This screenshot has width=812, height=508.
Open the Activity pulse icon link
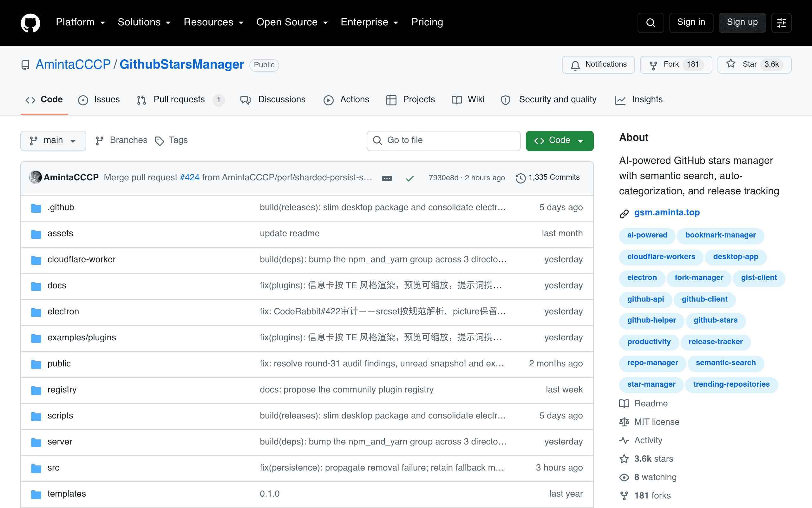[624, 440]
